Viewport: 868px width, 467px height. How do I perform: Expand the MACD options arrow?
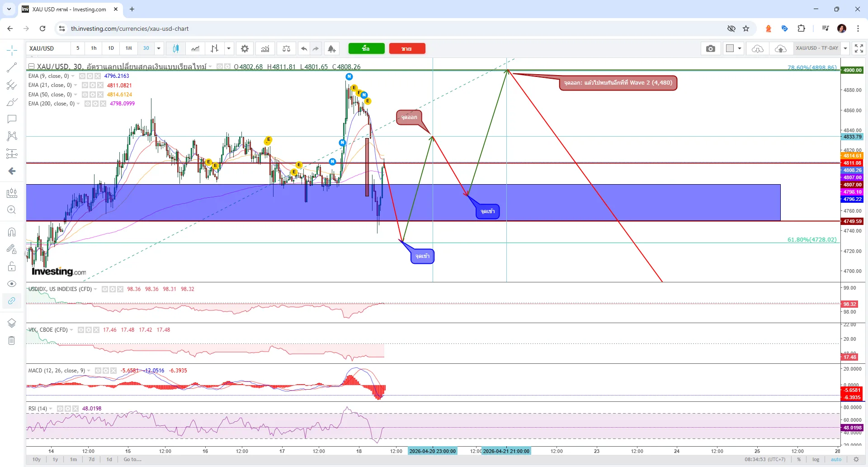point(89,371)
